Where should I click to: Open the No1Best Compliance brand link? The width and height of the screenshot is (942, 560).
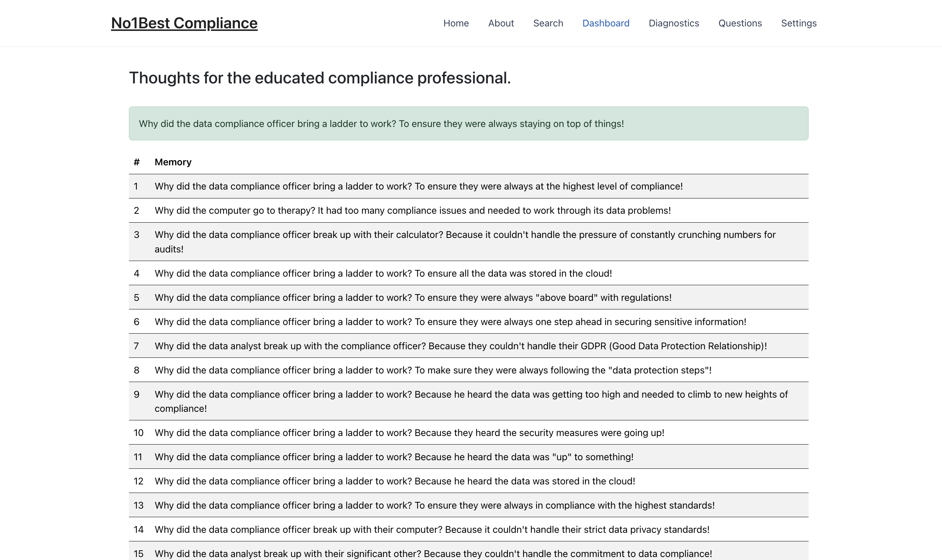coord(184,23)
